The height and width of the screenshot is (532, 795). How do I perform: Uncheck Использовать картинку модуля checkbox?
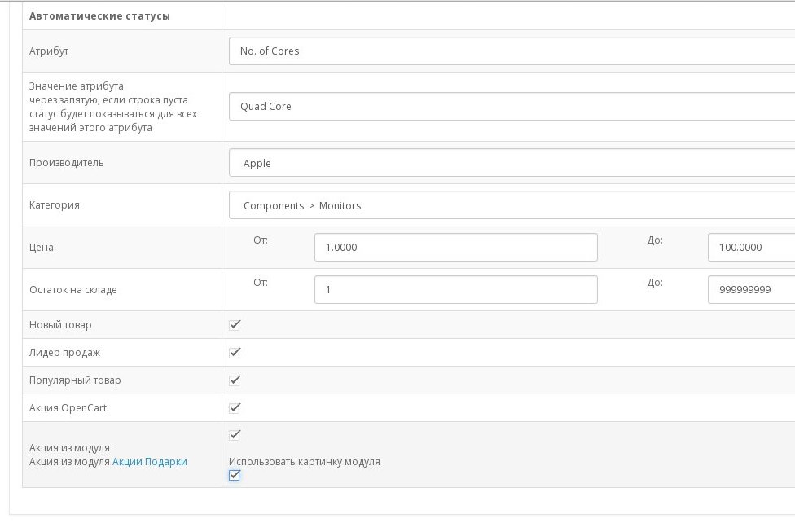point(235,475)
